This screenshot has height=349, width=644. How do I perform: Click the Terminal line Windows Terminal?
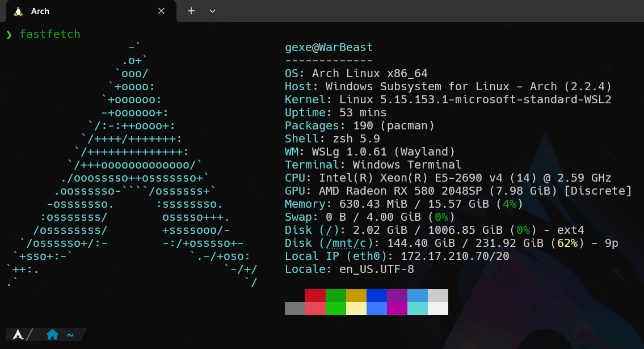point(373,165)
